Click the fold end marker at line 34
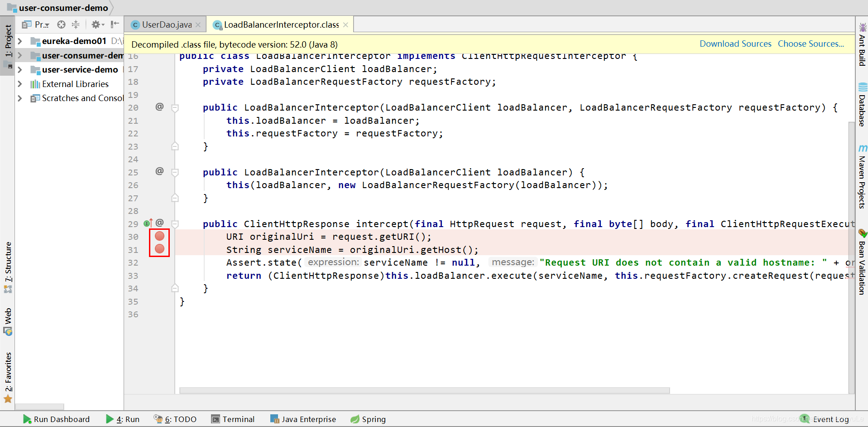 (x=175, y=288)
